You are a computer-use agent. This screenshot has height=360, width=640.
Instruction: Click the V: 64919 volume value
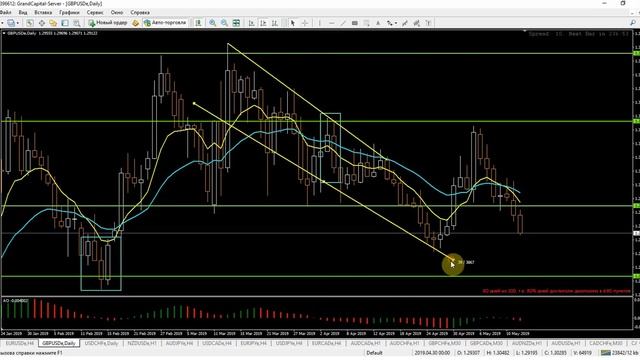tap(582, 353)
